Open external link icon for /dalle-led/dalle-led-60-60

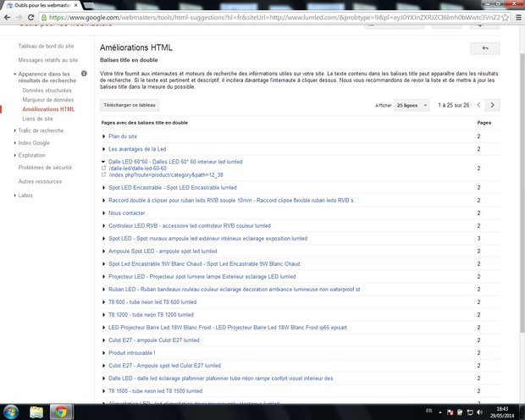[x=102, y=168]
